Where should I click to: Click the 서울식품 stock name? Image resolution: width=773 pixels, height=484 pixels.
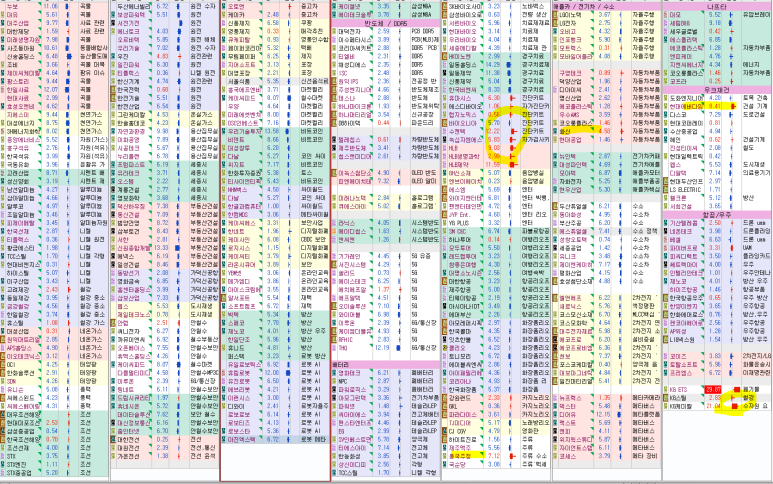(239, 81)
